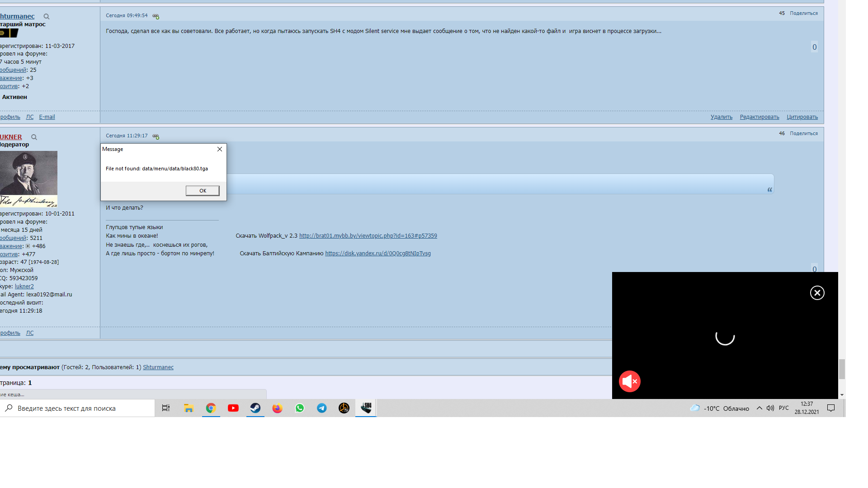Switch to Google Chrome in the taskbar
Screen dimensions: 868x488
pyautogui.click(x=211, y=408)
